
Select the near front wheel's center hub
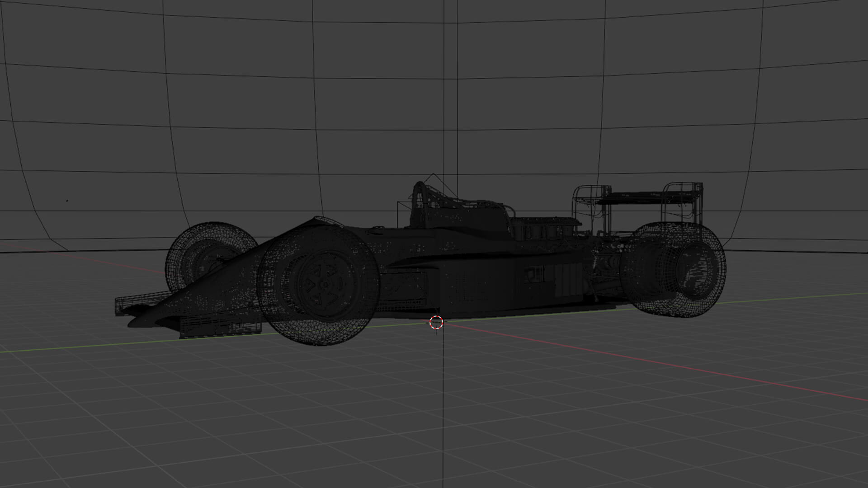coord(325,284)
